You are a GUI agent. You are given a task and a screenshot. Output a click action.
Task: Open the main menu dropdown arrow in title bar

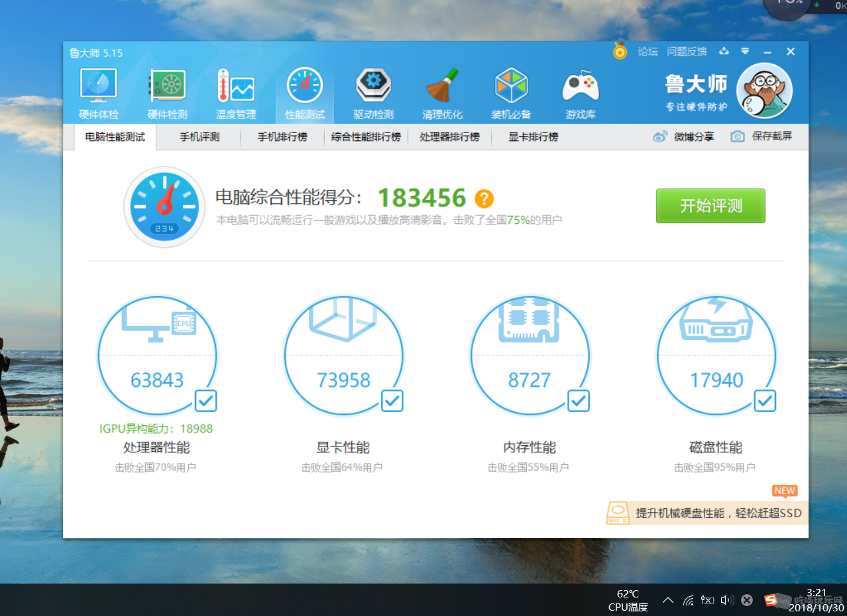click(x=746, y=51)
